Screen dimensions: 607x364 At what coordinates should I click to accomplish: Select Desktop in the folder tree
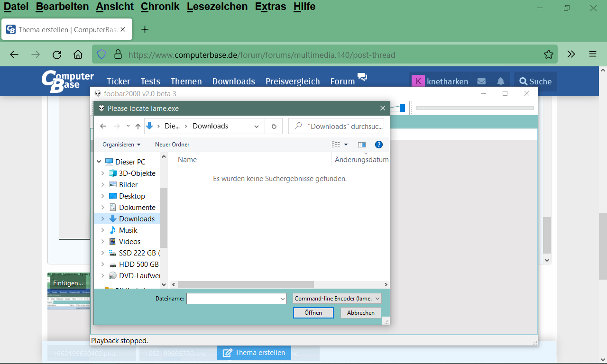(132, 196)
